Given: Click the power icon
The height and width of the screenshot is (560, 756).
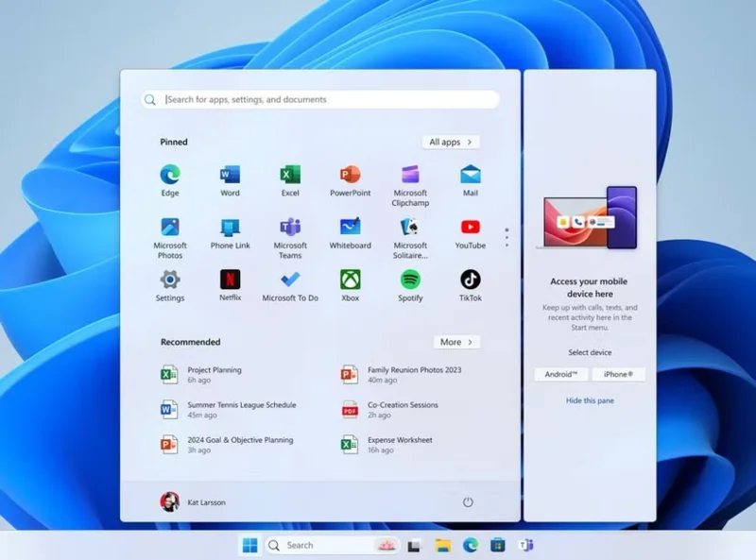Looking at the screenshot, I should pyautogui.click(x=468, y=502).
